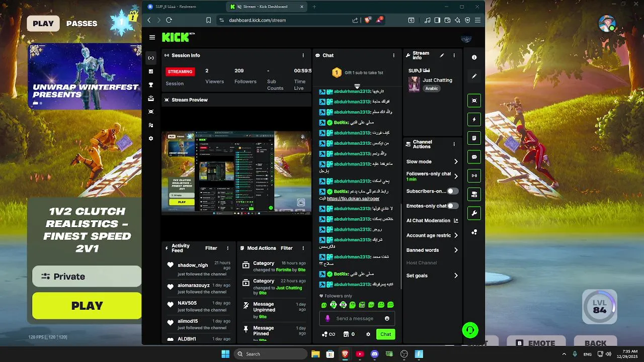Click Filter in Mod Actions
Image resolution: width=644 pixels, height=362 pixels.
(x=286, y=248)
